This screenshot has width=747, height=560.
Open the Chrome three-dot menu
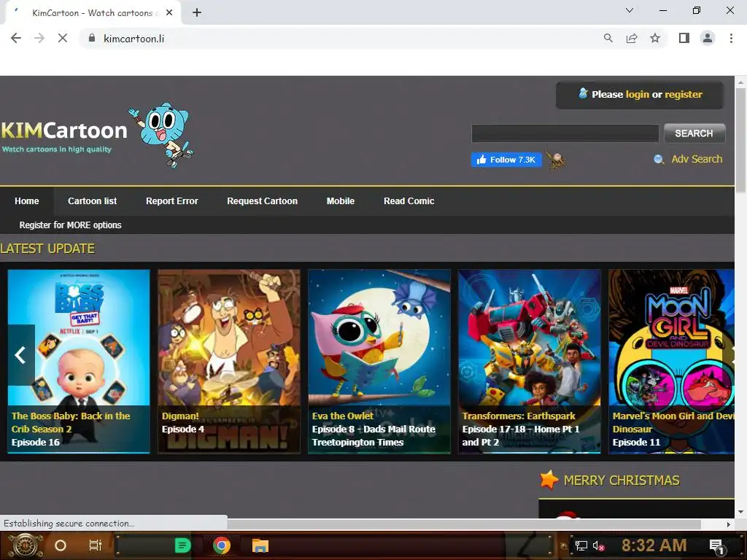tap(731, 38)
